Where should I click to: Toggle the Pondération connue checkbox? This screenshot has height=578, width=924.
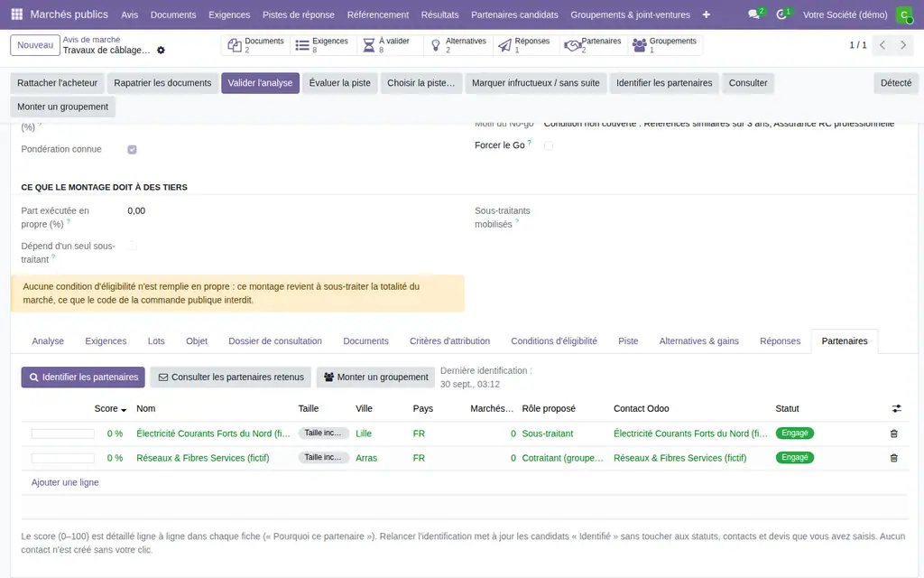pos(132,149)
